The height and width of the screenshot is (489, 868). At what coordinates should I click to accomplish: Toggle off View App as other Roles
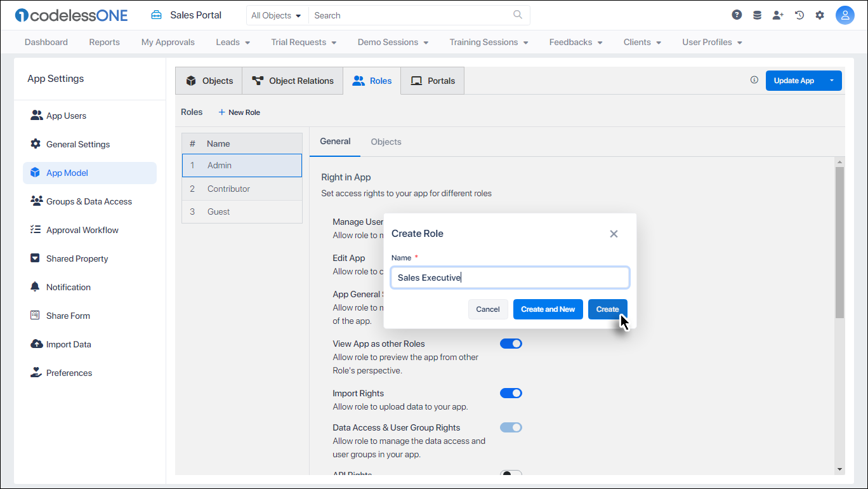[x=511, y=343]
